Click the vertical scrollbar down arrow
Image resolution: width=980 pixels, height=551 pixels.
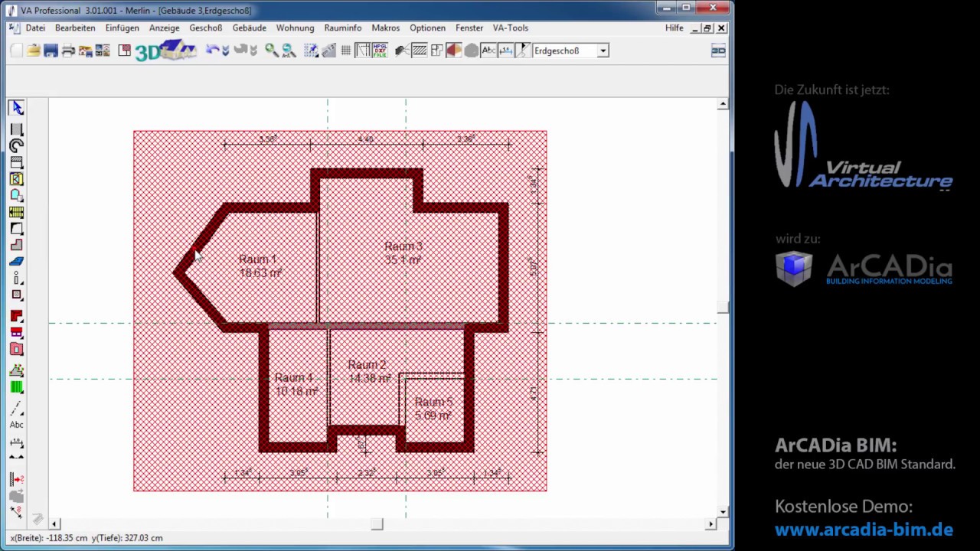pos(723,512)
